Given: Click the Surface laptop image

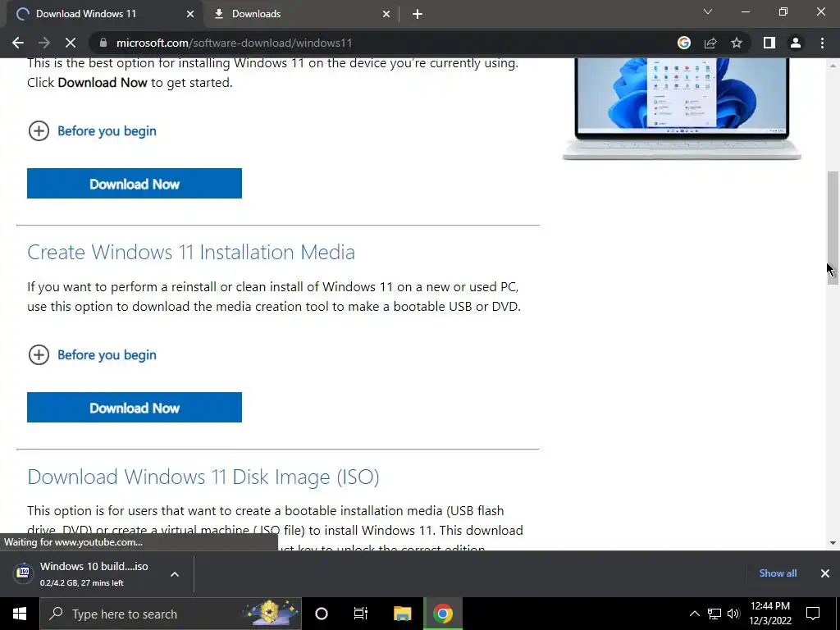Looking at the screenshot, I should pyautogui.click(x=682, y=109).
